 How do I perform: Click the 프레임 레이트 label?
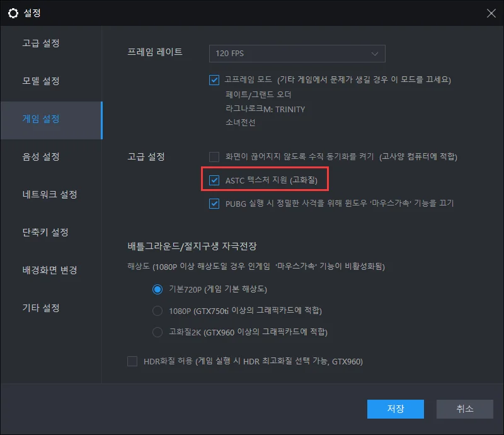[x=155, y=52]
